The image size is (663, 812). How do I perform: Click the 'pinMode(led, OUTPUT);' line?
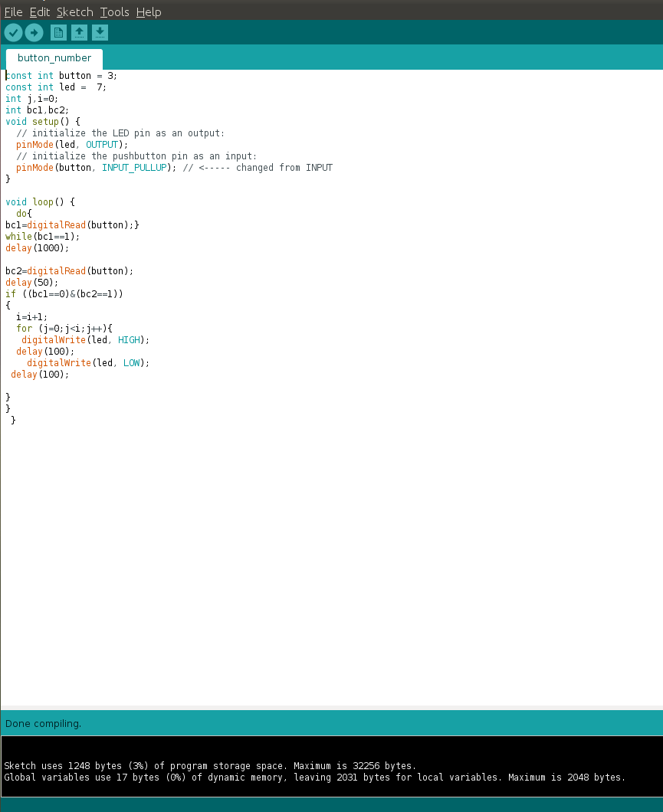tap(72, 145)
